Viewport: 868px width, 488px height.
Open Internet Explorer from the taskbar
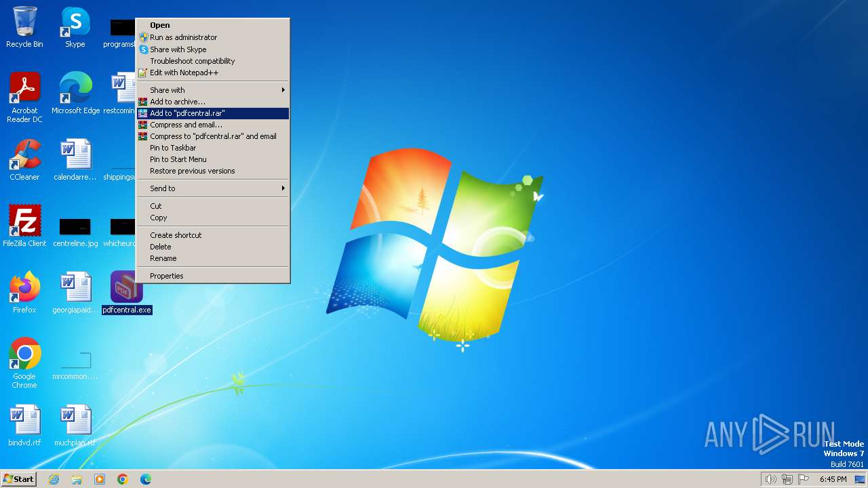click(x=54, y=479)
